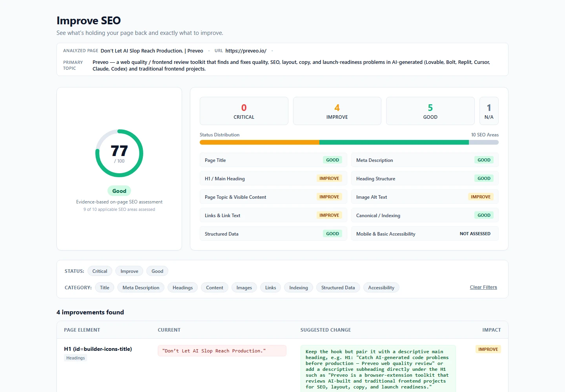Image resolution: width=565 pixels, height=392 pixels.
Task: Select the Content category filter chip
Action: point(215,287)
